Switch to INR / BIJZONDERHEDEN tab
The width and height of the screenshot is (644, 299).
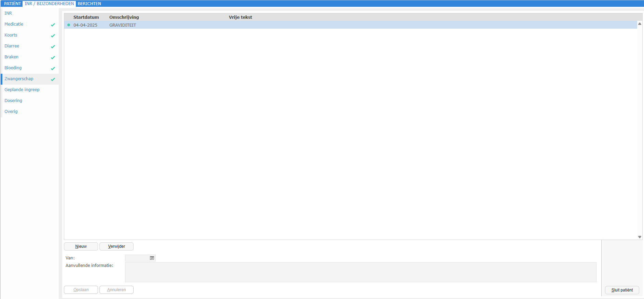[49, 4]
